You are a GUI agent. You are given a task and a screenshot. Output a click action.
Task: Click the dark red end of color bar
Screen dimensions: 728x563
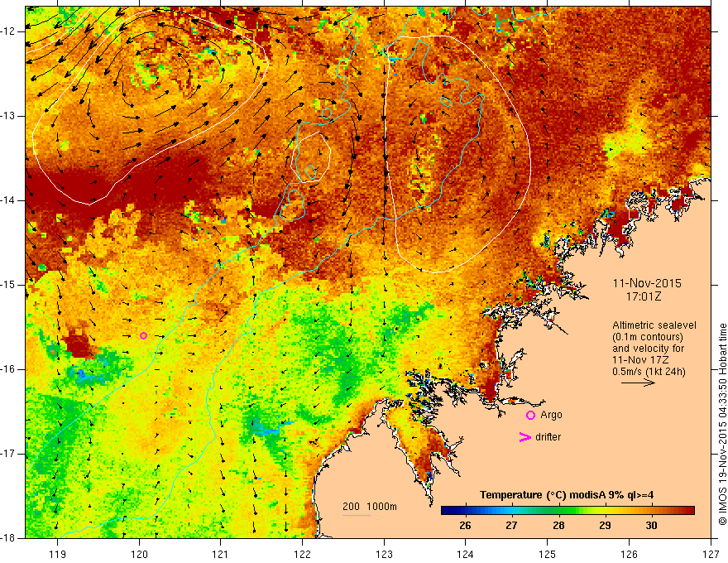tap(690, 511)
